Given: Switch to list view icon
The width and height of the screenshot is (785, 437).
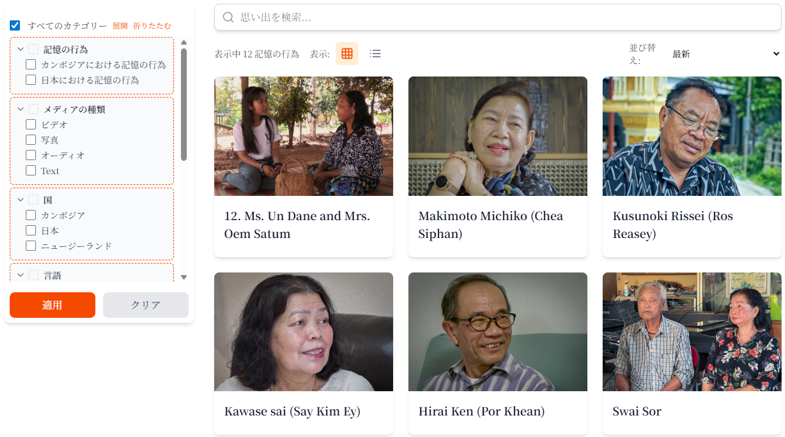Looking at the screenshot, I should tap(375, 54).
